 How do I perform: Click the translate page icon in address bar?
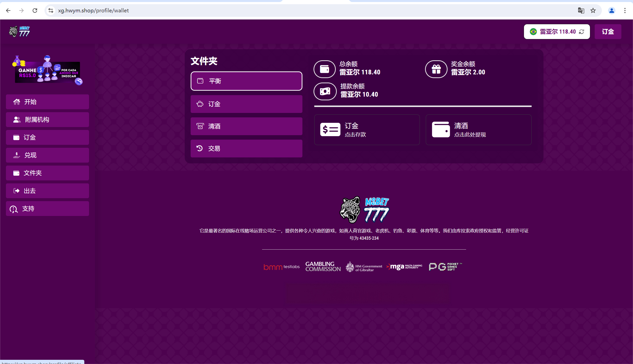pos(581,10)
